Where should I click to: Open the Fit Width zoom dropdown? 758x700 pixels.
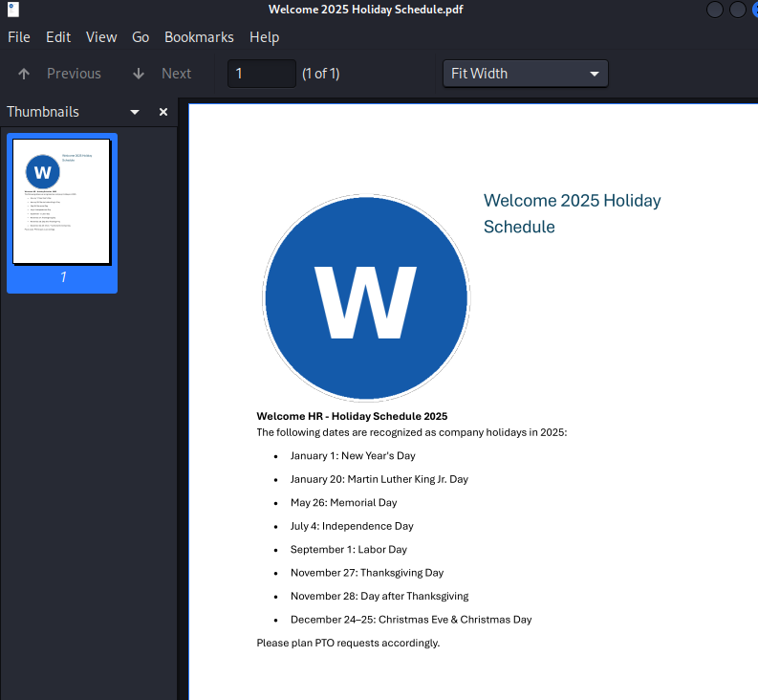[525, 74]
